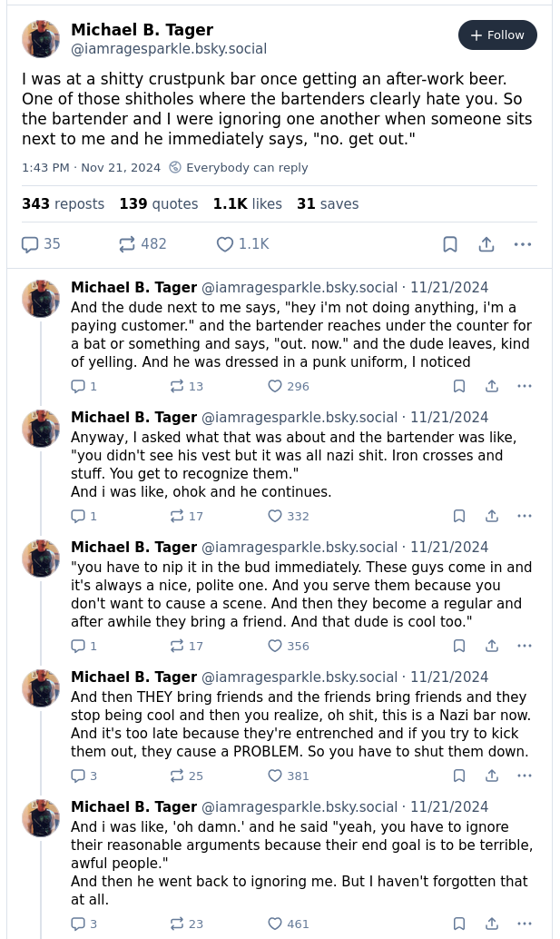Click the Follow button
Image resolution: width=560 pixels, height=939 pixels.
497,35
